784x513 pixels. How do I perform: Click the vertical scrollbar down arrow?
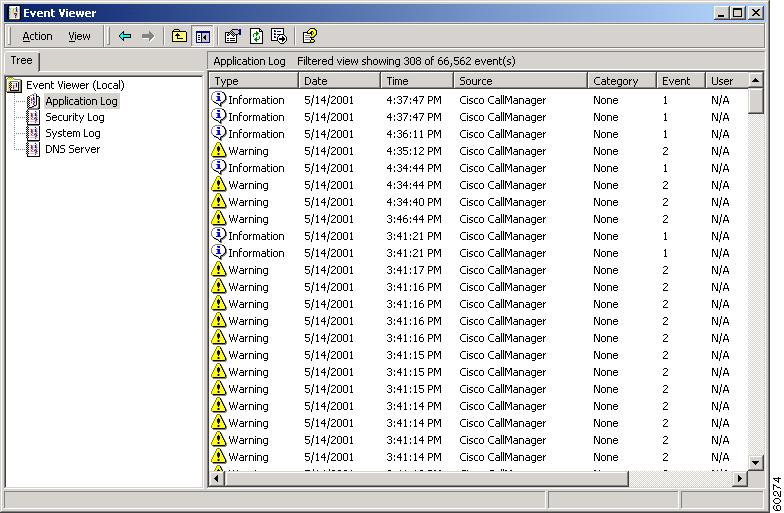(x=756, y=463)
